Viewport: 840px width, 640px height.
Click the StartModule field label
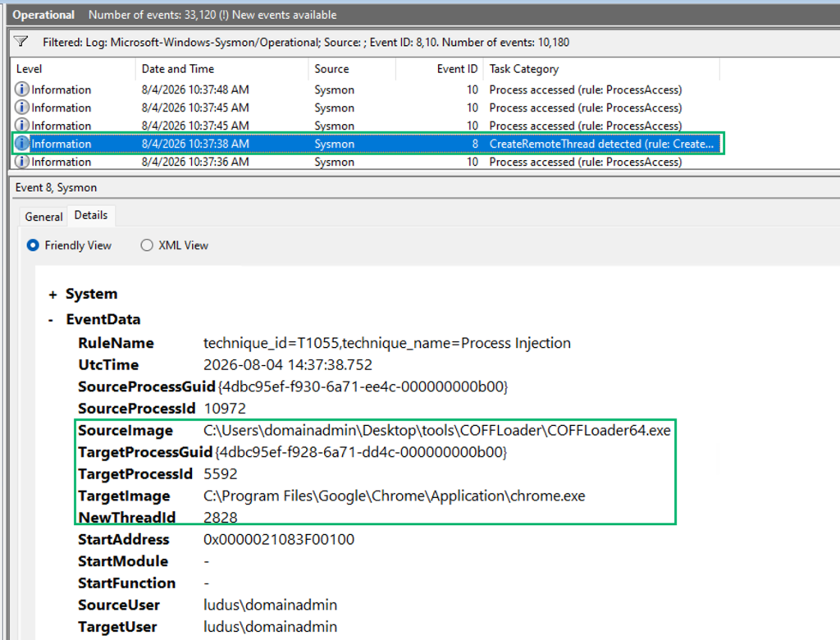click(x=123, y=561)
